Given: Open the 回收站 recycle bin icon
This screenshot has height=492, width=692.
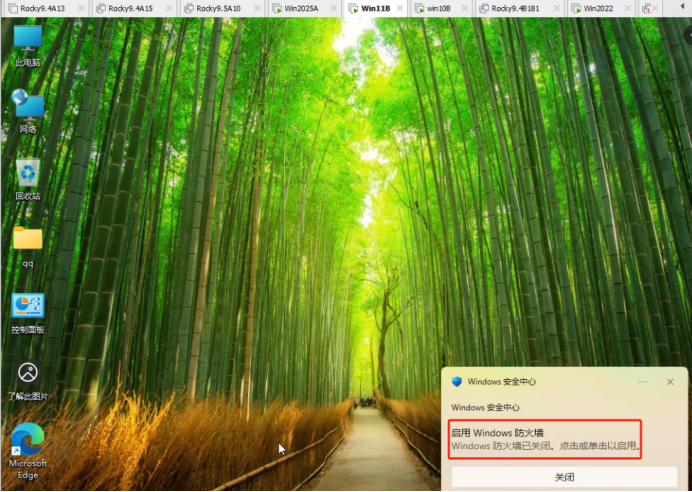Looking at the screenshot, I should click(x=28, y=179).
